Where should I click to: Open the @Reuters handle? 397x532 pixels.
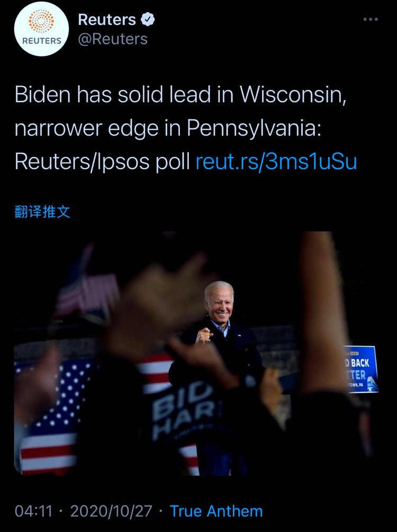[x=113, y=39]
